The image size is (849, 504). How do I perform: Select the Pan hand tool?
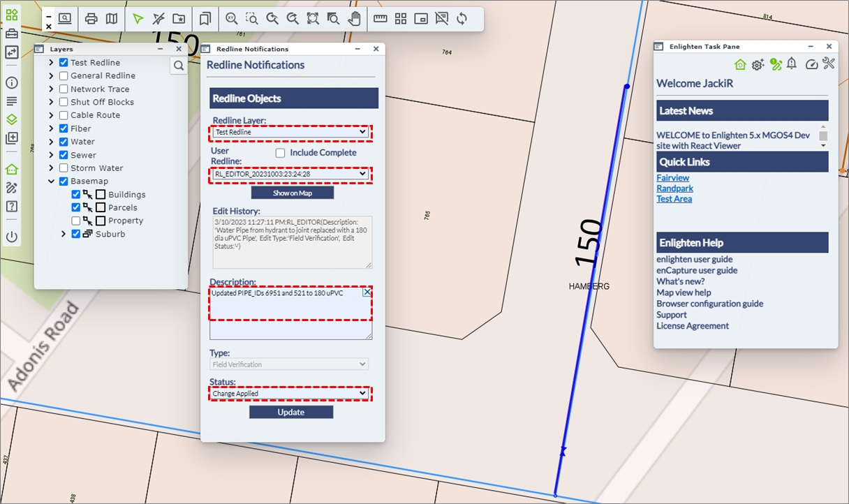355,19
